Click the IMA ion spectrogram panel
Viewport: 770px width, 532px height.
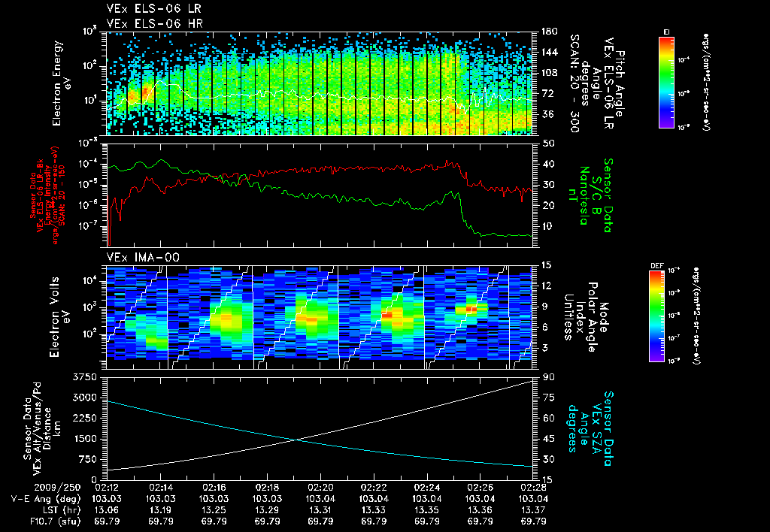pos(319,318)
